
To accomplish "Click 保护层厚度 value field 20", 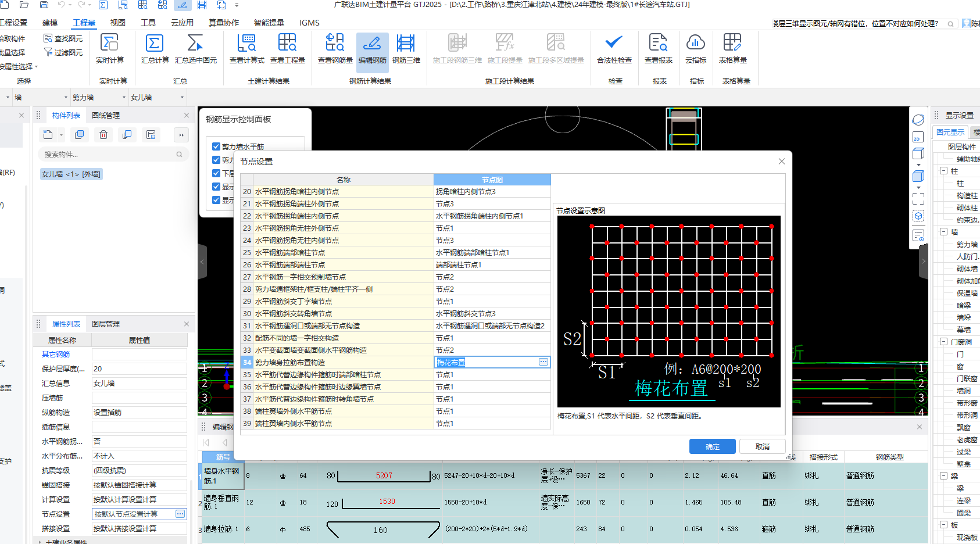I will click(x=140, y=368).
